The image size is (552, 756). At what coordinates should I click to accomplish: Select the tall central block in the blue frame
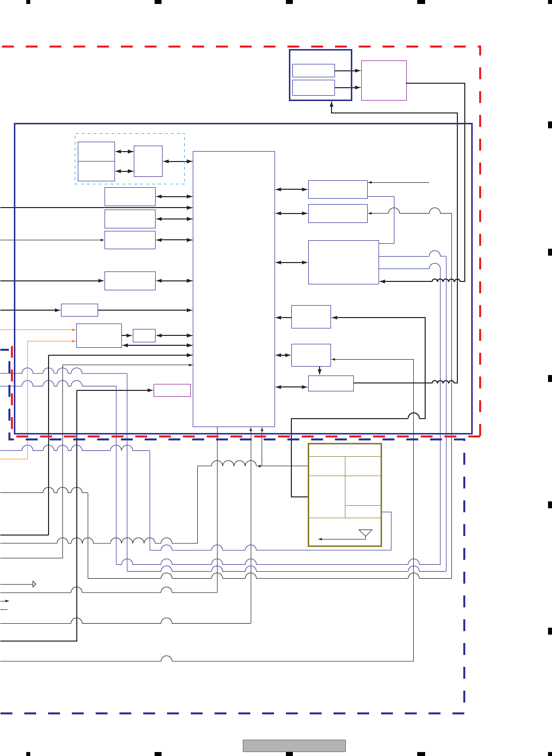coord(234,289)
